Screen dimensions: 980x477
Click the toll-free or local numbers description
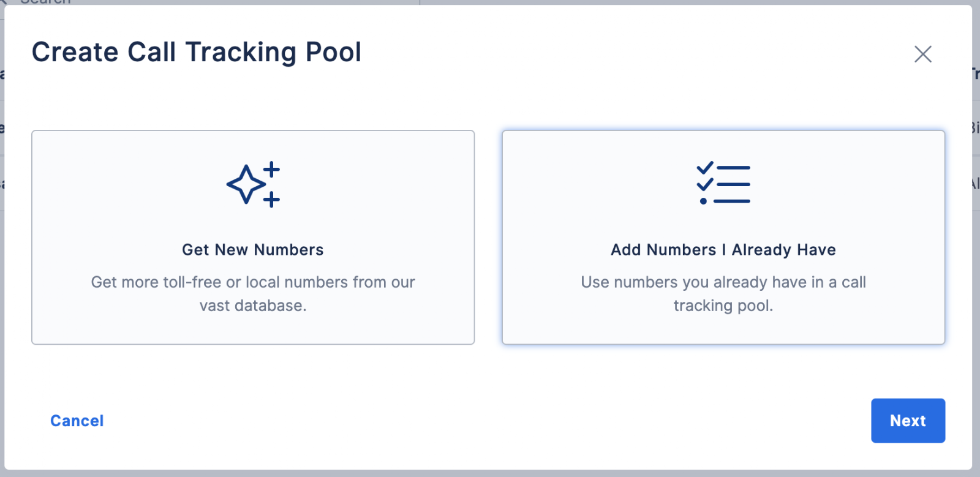click(253, 294)
